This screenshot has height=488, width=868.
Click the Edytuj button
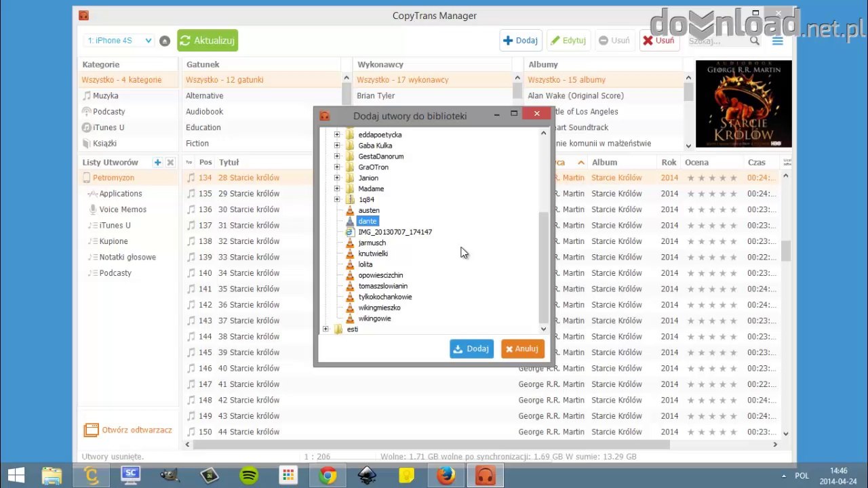[x=568, y=41]
